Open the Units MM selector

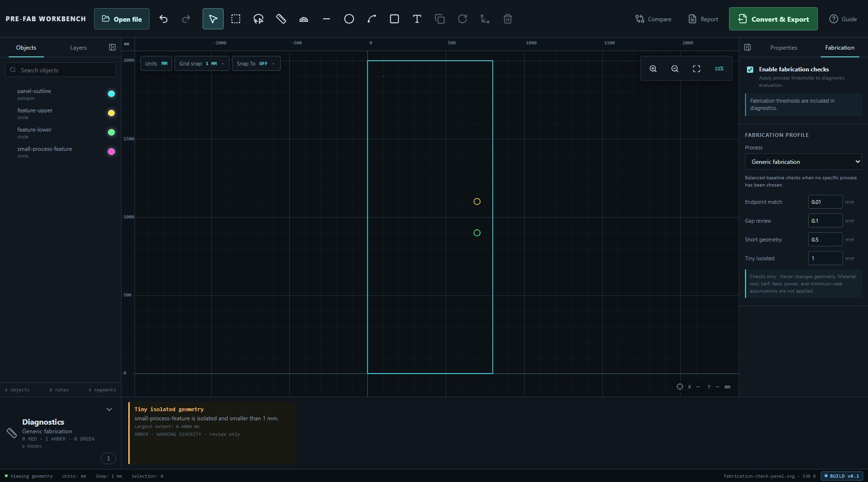(x=156, y=64)
